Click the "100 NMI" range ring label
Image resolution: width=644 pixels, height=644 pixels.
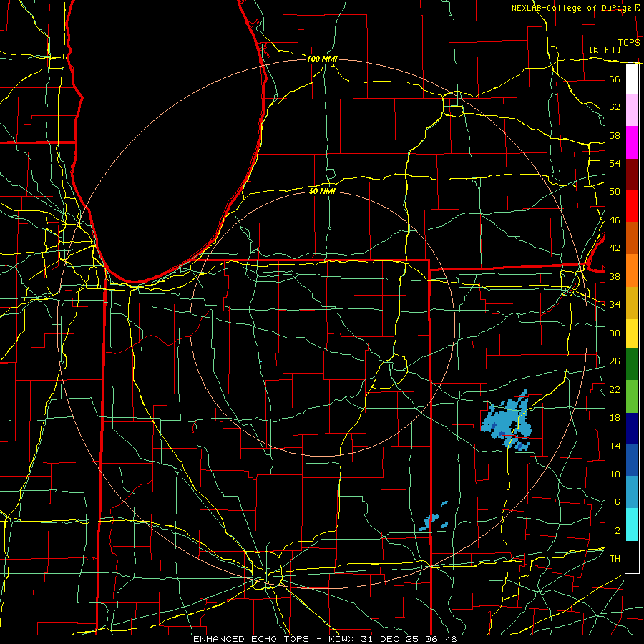(322, 59)
